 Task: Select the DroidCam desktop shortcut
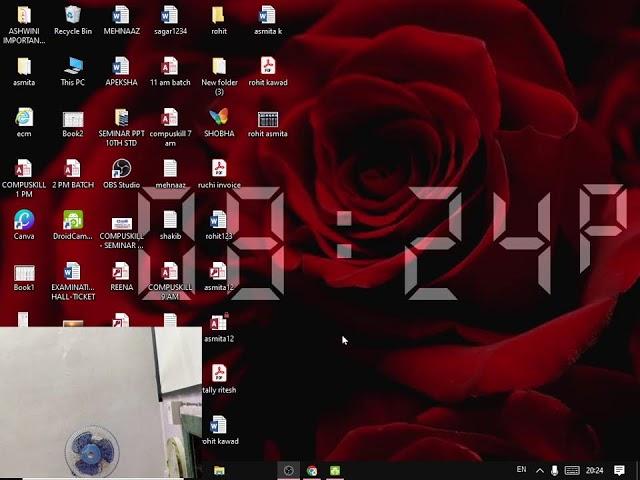click(73, 225)
